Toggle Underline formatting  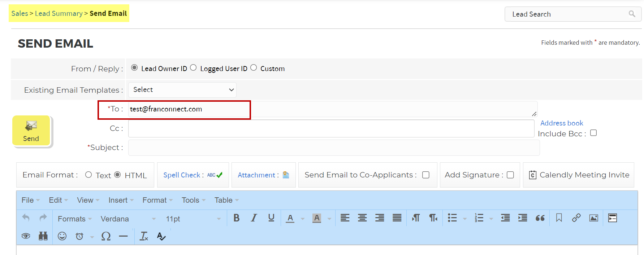coord(271,218)
